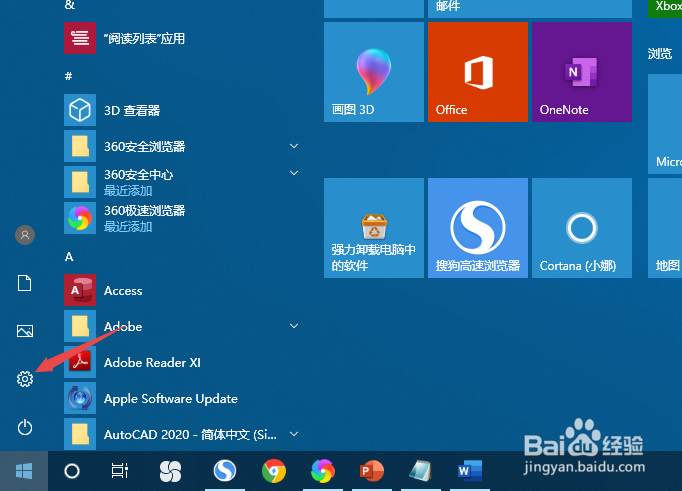Open the white pinwheel fan app on taskbar

[x=170, y=471]
